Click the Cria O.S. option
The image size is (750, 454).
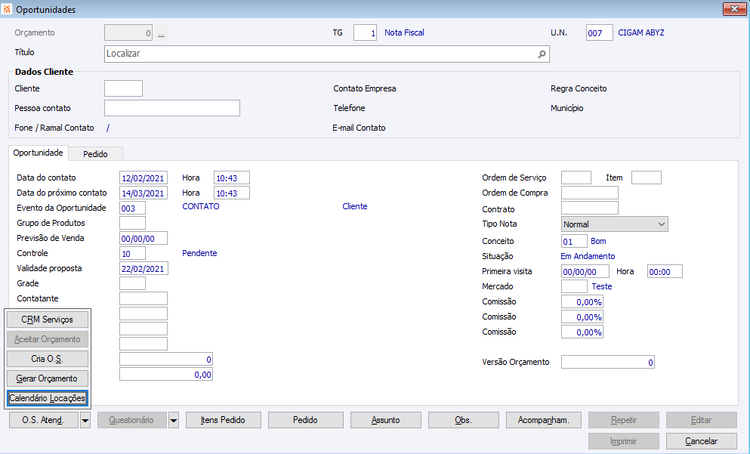pos(47,359)
